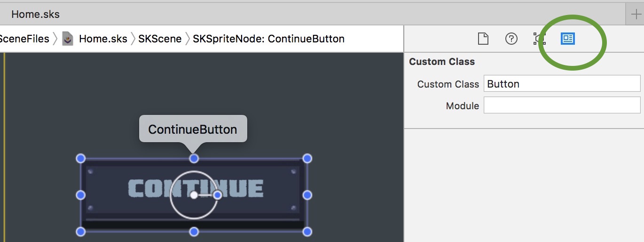
Task: Click the sprite's left-middle resize handle
Action: [x=80, y=195]
